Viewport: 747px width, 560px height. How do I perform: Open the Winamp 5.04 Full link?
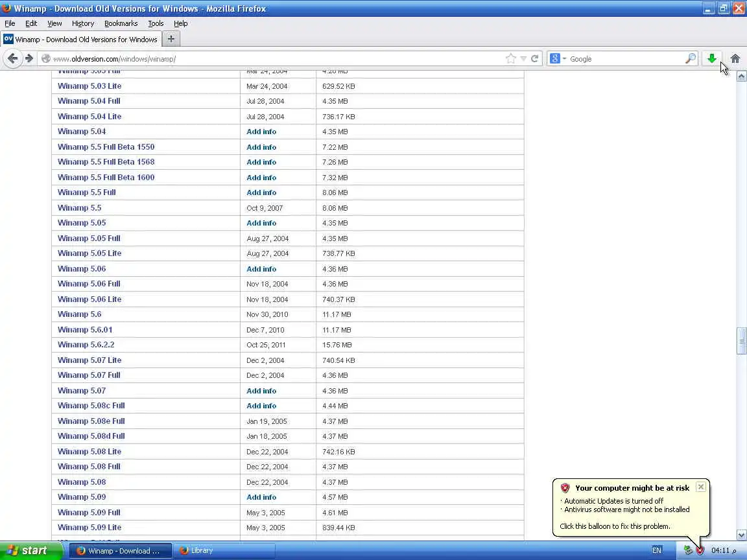tap(89, 101)
